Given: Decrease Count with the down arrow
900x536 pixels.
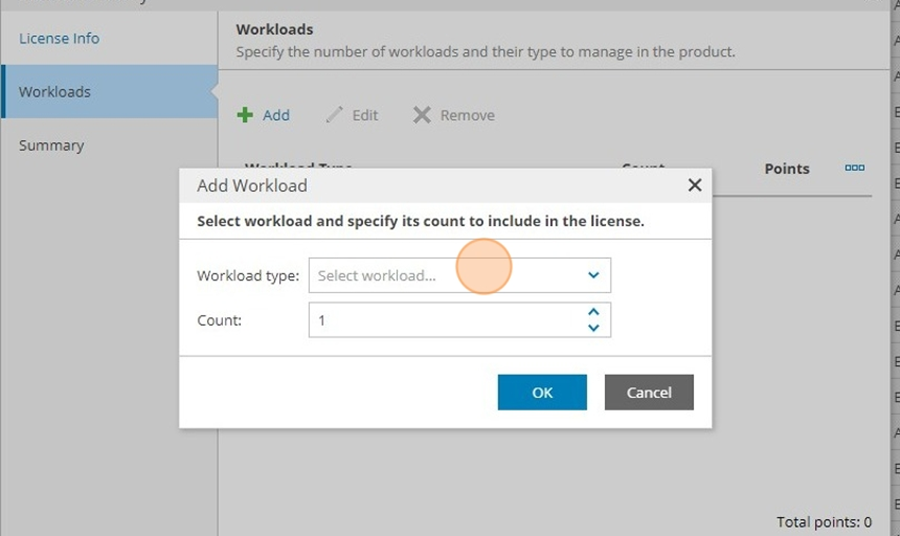Looking at the screenshot, I should (593, 328).
